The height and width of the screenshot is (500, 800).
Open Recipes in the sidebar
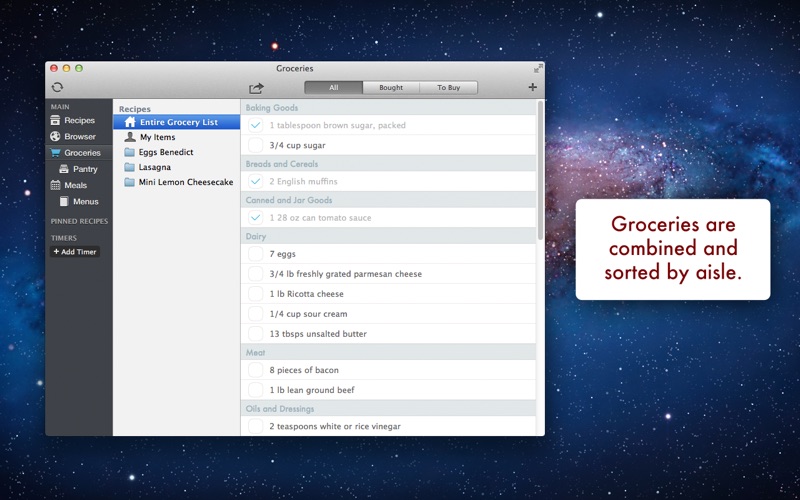[78, 120]
